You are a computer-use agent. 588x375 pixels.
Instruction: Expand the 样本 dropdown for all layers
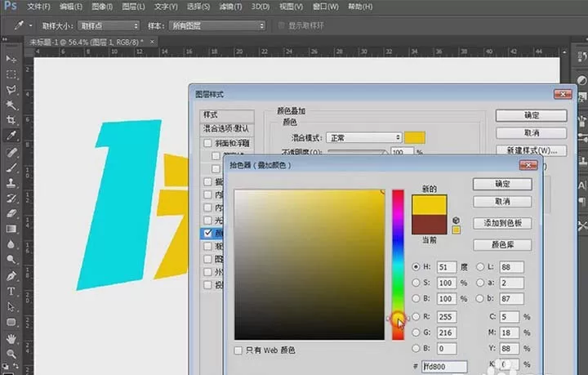[216, 26]
